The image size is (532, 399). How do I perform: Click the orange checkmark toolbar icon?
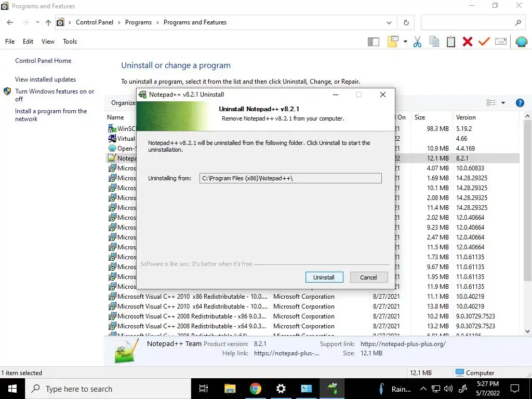(484, 42)
